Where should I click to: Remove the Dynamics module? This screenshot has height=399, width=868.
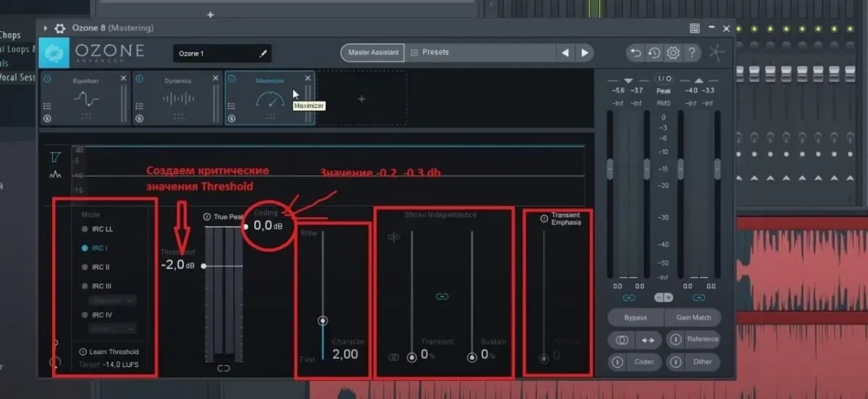coord(215,79)
